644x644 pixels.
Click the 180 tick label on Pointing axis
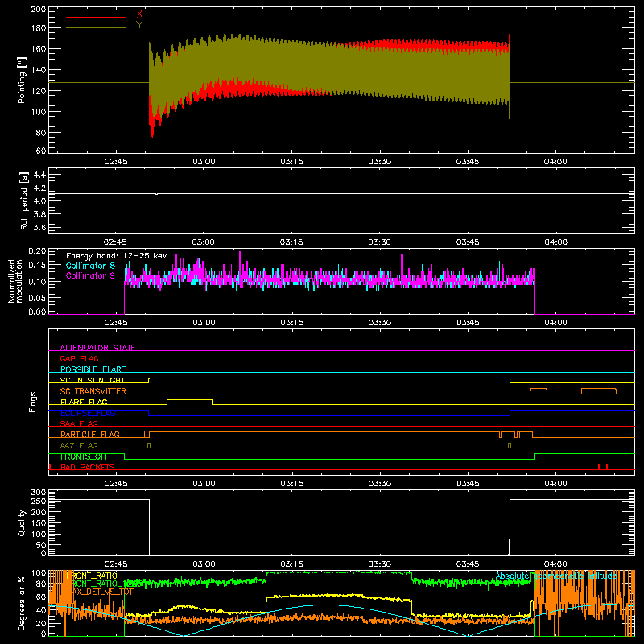[x=39, y=28]
